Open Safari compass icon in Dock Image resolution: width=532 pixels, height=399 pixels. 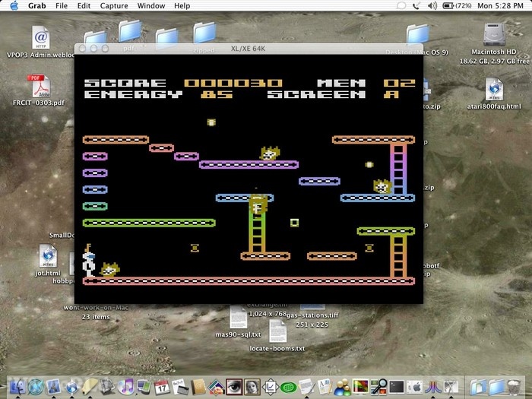click(36, 386)
